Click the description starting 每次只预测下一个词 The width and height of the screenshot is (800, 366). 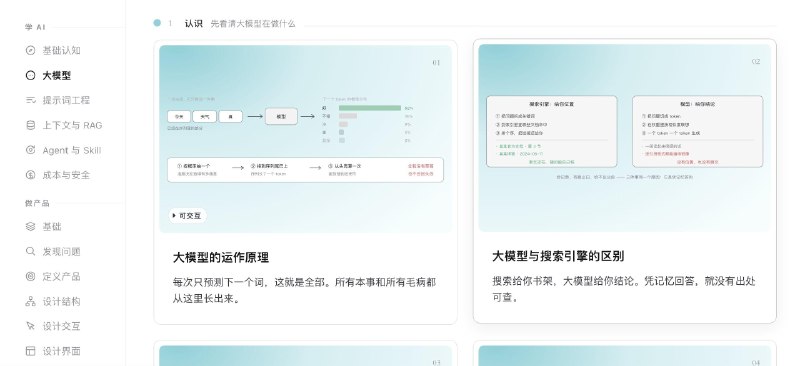click(304, 290)
